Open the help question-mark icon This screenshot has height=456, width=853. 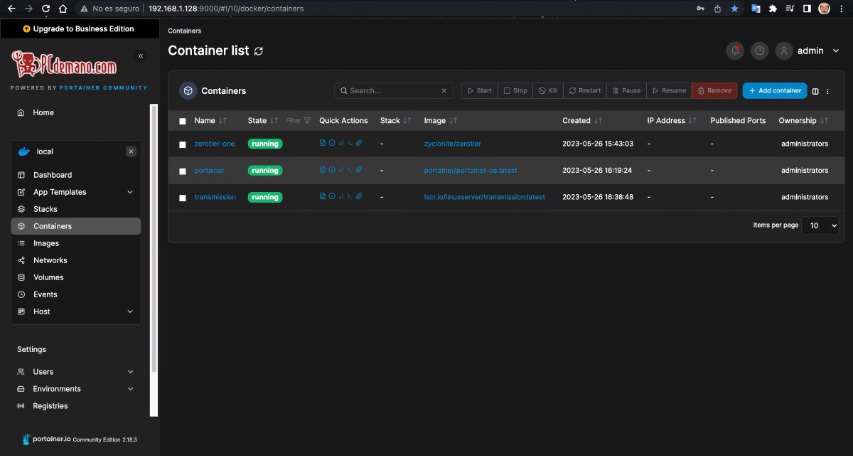(x=759, y=51)
